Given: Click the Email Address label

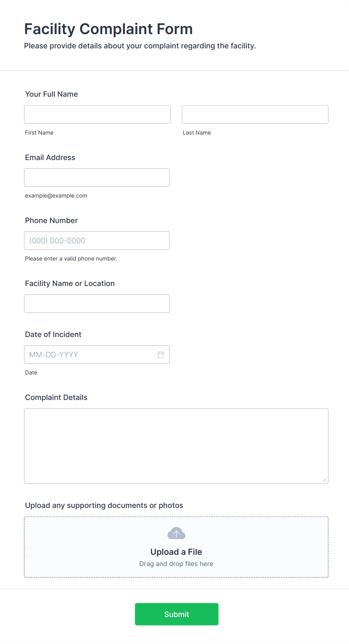Looking at the screenshot, I should [x=50, y=157].
